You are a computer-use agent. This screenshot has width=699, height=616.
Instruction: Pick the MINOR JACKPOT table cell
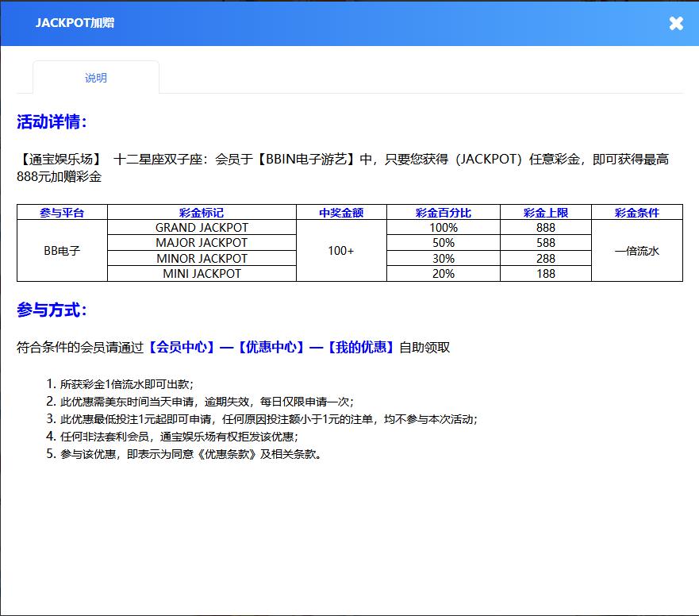pyautogui.click(x=202, y=259)
